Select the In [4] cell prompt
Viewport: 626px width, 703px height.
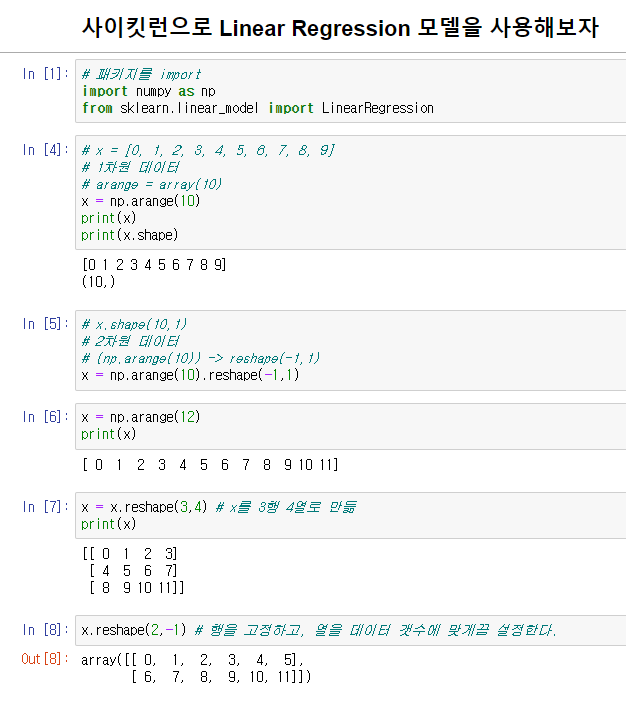tap(45, 150)
